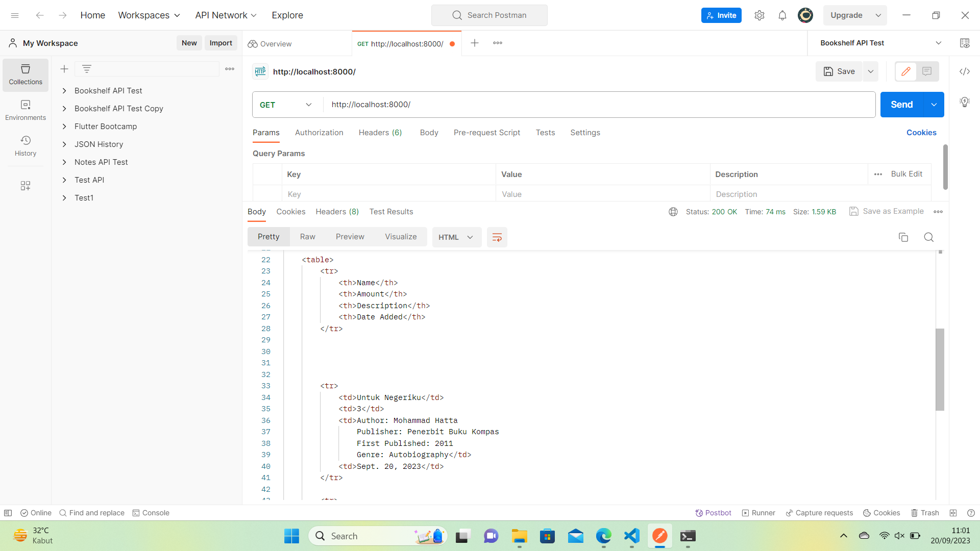
Task: Toggle response line wrapping
Action: pos(496,237)
